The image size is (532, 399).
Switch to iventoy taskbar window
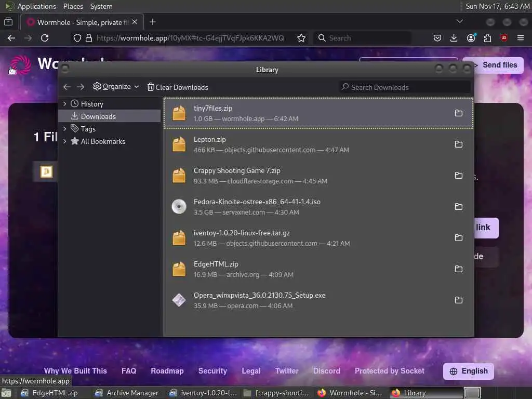204,393
